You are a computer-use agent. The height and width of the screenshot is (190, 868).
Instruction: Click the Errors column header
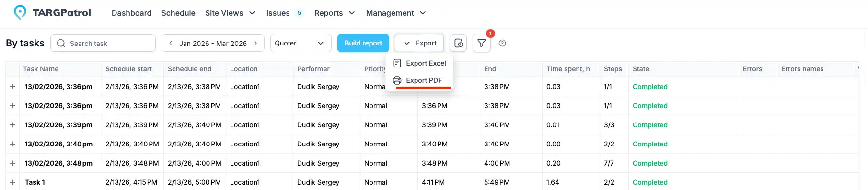(x=752, y=69)
